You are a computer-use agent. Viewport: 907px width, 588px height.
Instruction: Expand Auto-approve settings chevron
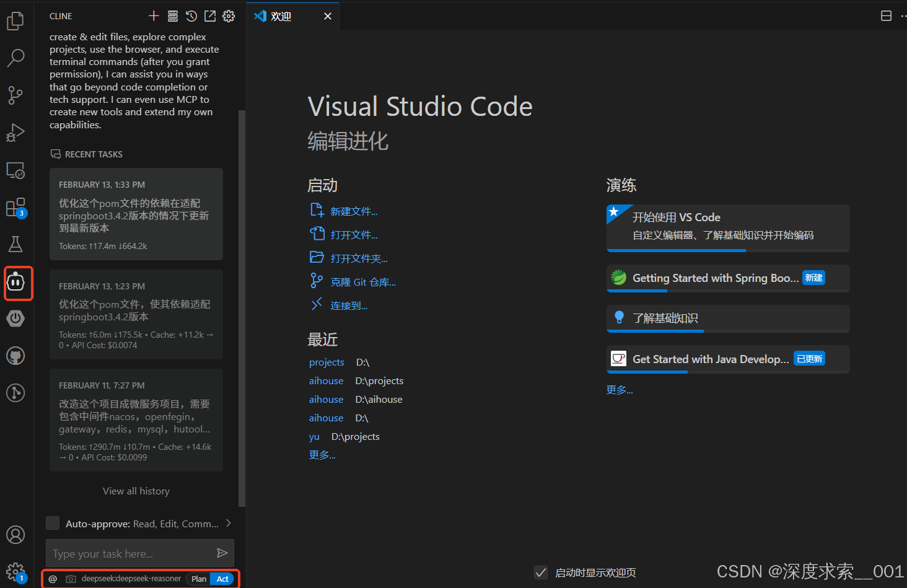click(x=229, y=524)
